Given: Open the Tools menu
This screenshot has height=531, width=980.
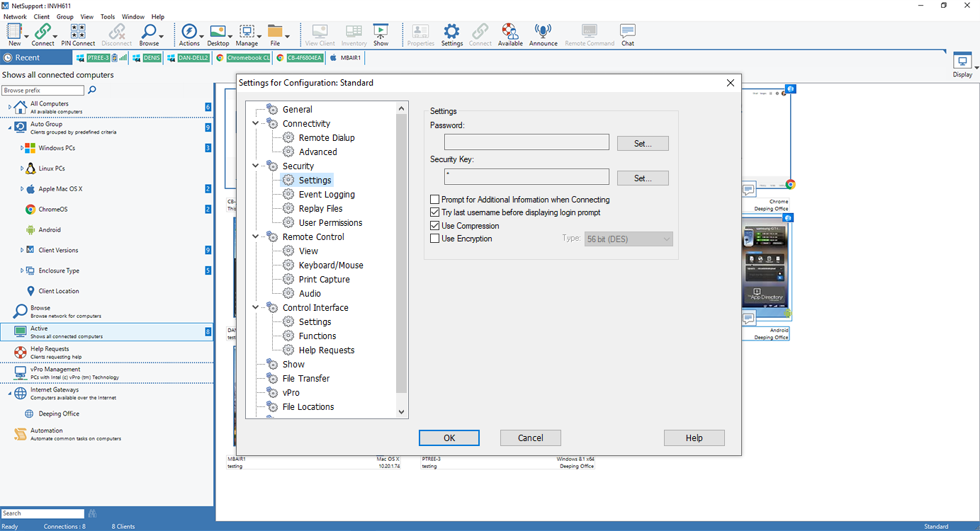Looking at the screenshot, I should coord(108,17).
